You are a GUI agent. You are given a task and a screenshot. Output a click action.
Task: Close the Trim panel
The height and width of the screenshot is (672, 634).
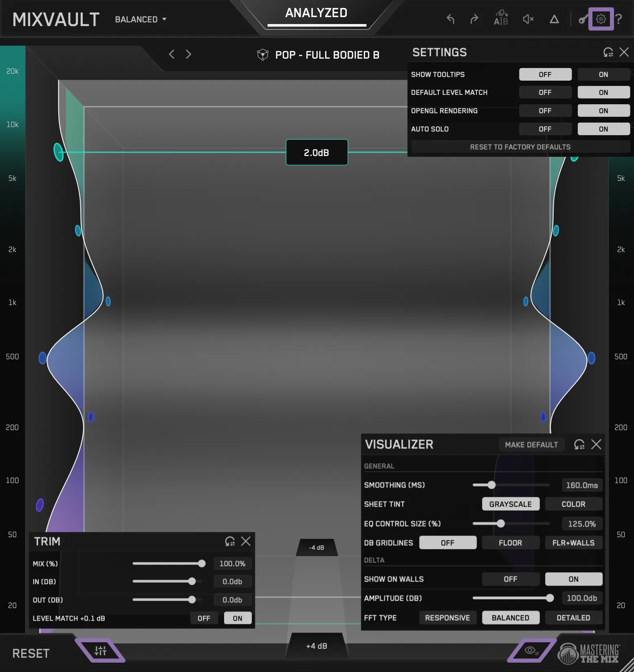[246, 541]
